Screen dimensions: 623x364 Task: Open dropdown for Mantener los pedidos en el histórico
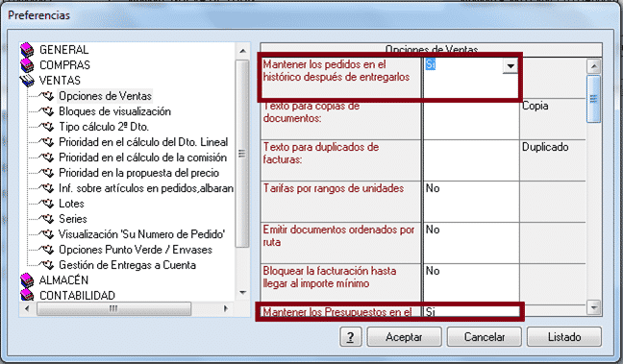(x=511, y=66)
